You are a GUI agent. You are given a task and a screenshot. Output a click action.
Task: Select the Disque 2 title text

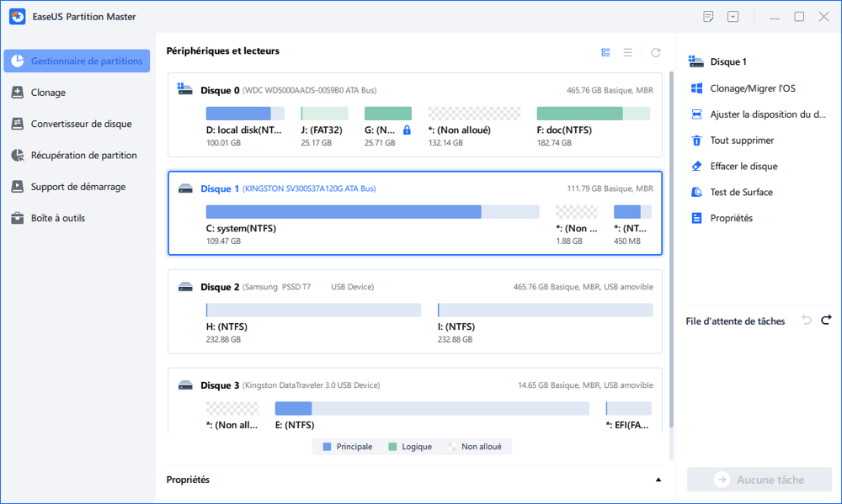point(220,287)
